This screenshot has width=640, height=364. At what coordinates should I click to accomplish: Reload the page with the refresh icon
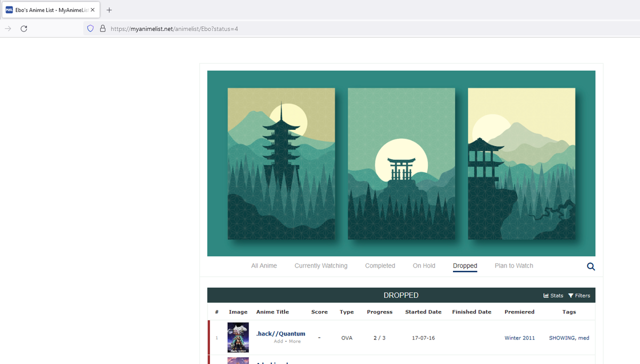[x=23, y=28]
